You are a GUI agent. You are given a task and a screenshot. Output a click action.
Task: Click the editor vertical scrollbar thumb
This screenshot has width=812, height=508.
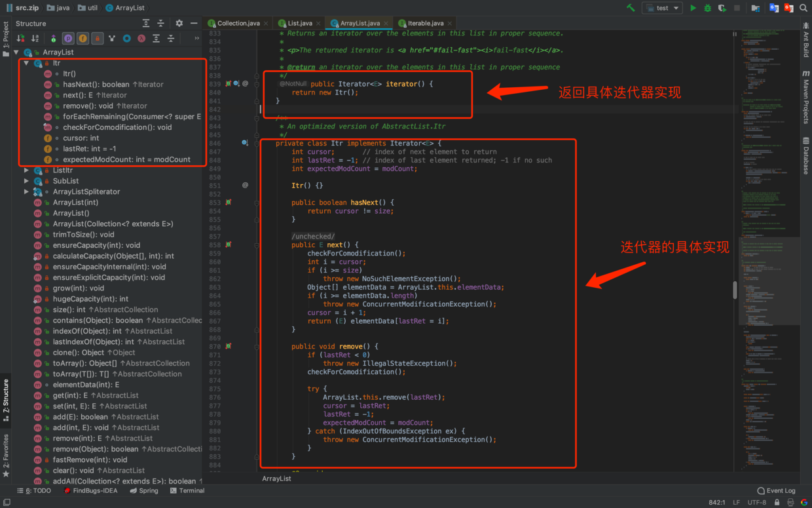click(735, 290)
